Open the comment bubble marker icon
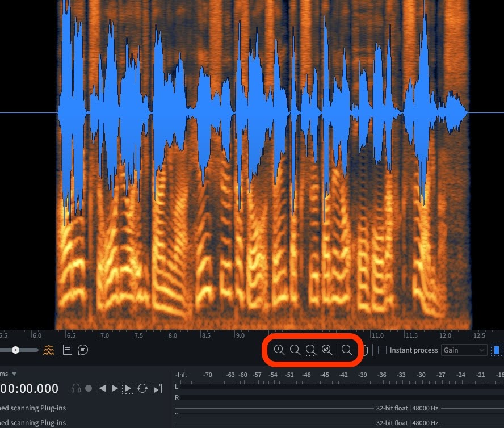The image size is (504, 428). [83, 350]
